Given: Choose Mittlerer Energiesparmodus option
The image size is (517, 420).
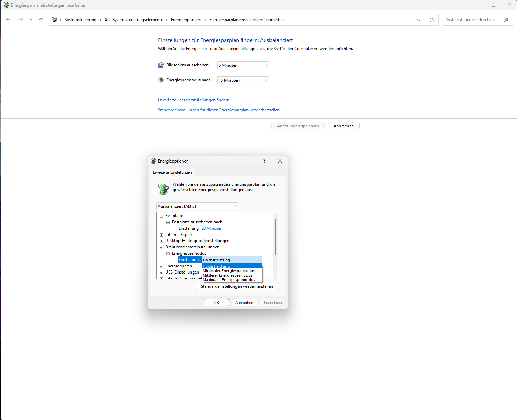Looking at the screenshot, I should (x=232, y=275).
